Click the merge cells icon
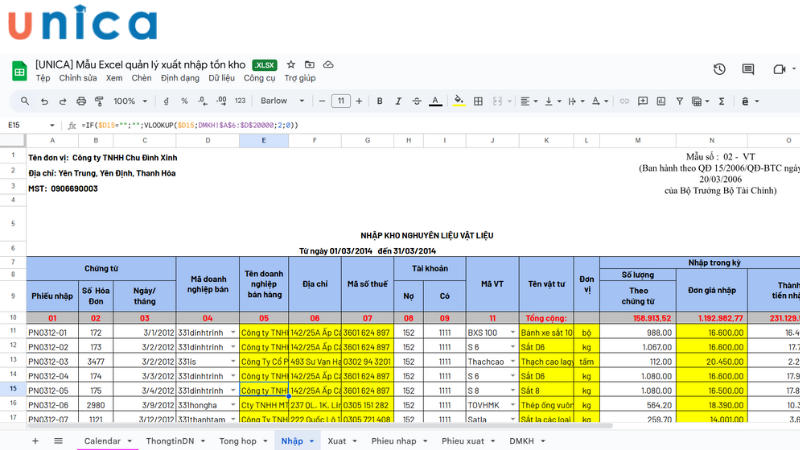This screenshot has width=800, height=450. (497, 101)
